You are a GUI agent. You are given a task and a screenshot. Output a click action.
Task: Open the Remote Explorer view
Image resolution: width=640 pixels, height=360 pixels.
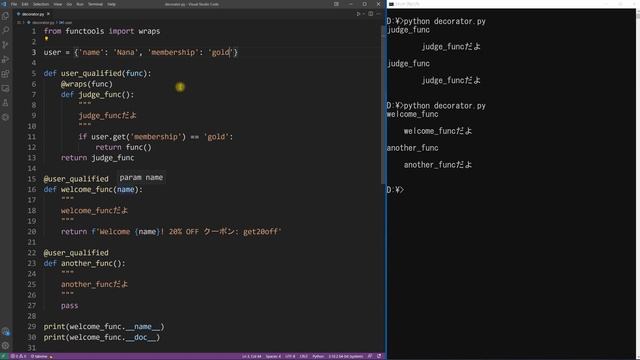(5, 89)
